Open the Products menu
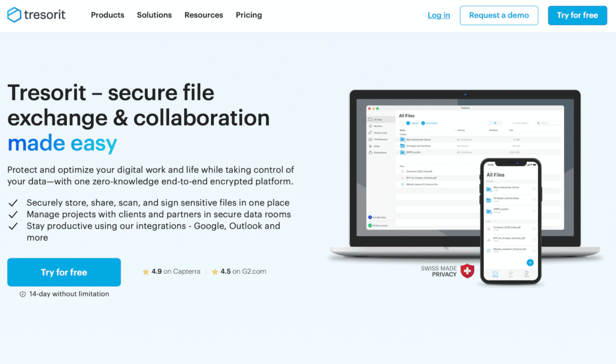This screenshot has width=616, height=364. (x=107, y=15)
